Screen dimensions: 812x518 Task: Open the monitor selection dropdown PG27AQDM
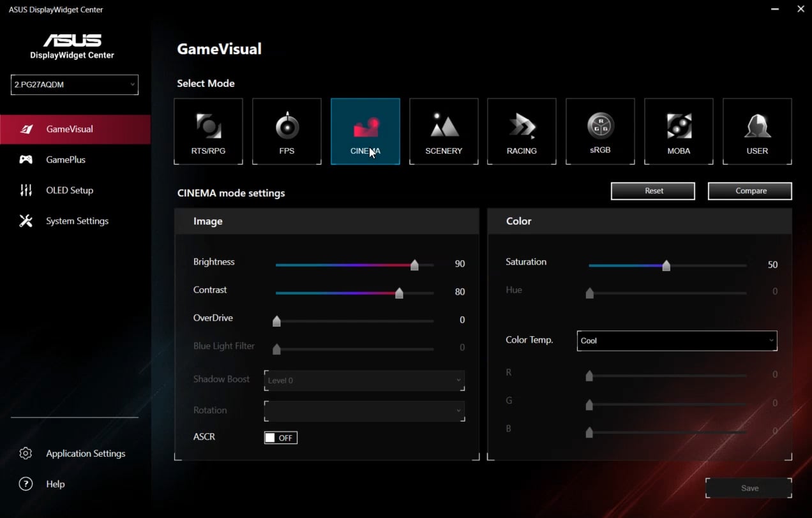click(x=75, y=85)
